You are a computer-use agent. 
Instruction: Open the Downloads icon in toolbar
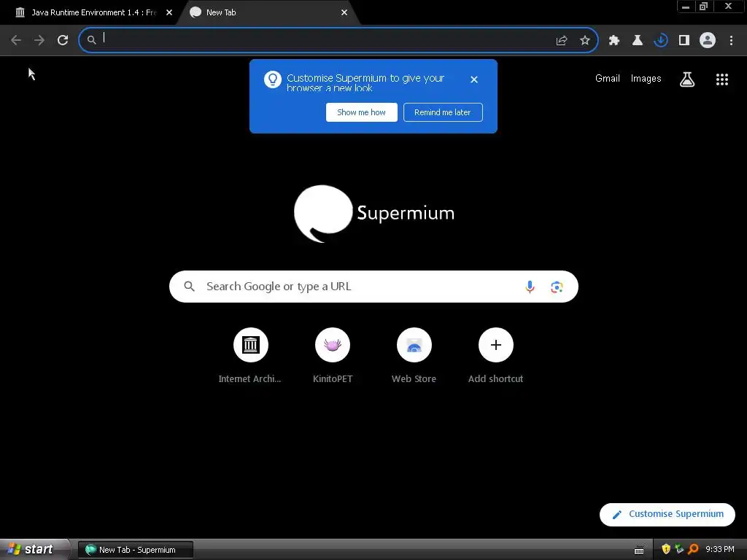tap(661, 41)
